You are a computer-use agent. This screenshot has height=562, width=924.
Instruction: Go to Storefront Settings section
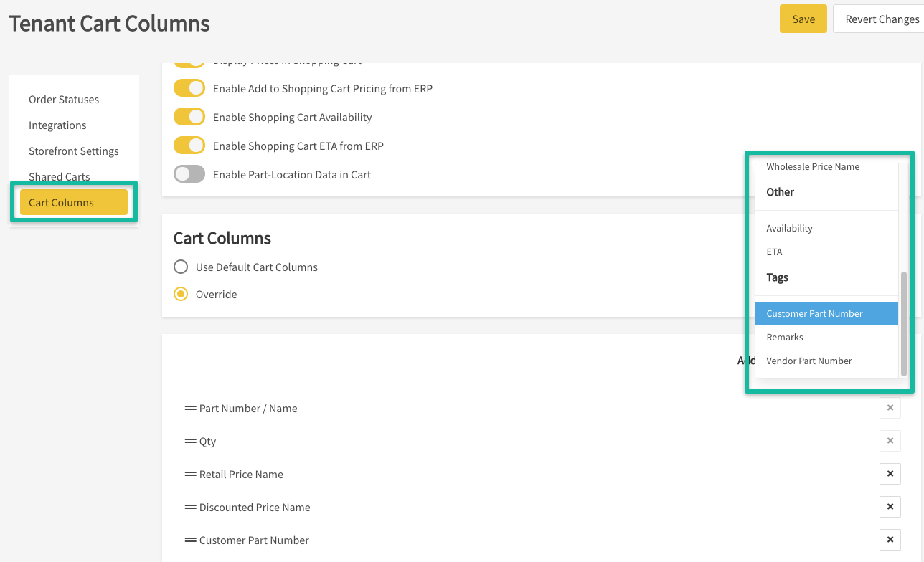tap(73, 151)
